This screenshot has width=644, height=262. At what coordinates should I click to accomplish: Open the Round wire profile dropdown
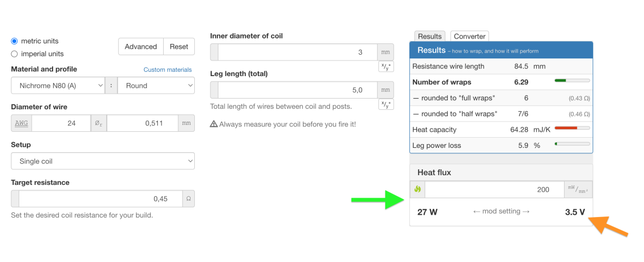click(156, 86)
